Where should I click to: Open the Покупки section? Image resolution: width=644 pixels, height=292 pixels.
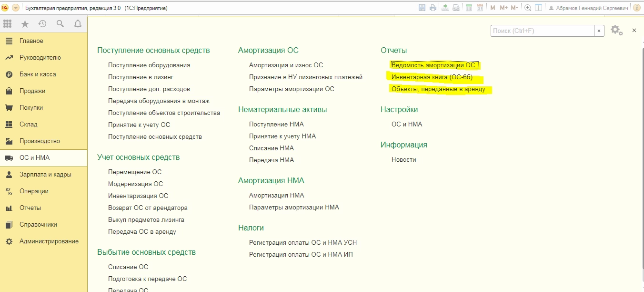pos(44,108)
